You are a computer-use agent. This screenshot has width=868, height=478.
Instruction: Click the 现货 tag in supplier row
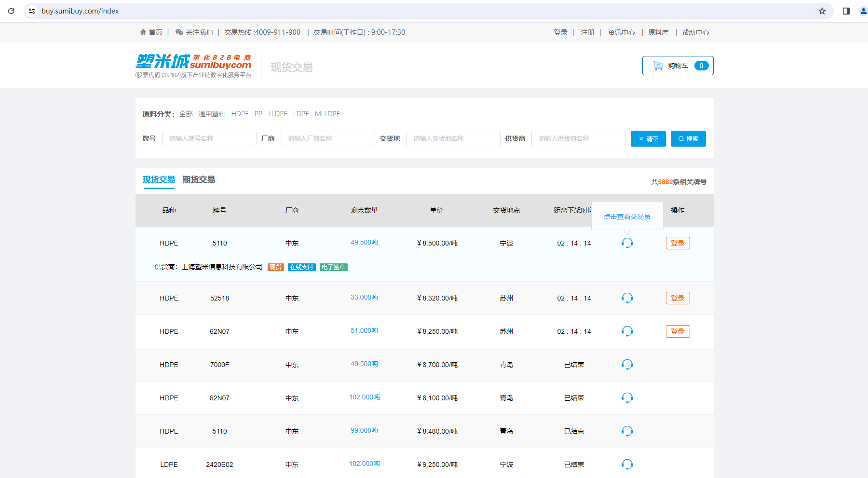276,267
